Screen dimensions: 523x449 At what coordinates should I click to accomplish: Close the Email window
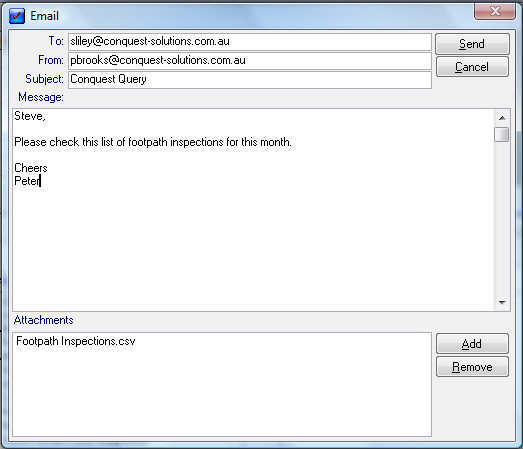[495, 11]
